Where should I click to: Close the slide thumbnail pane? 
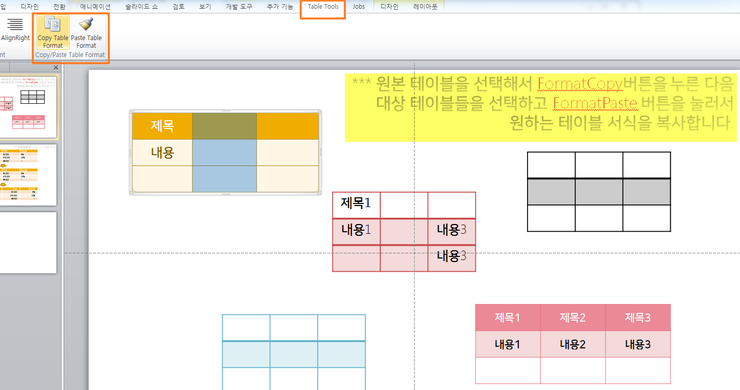click(56, 68)
